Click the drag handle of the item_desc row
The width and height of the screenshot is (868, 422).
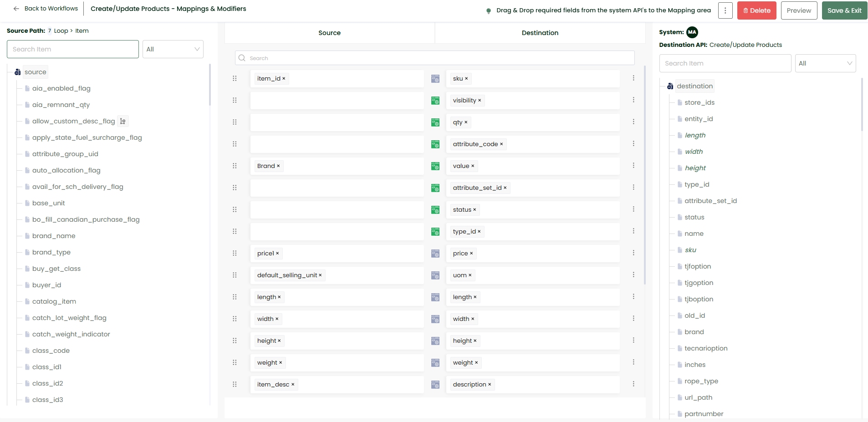(x=235, y=384)
